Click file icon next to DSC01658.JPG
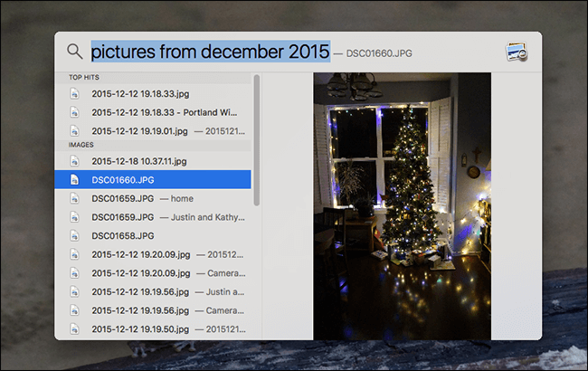Screen dimensions: 588x371 coord(74,235)
